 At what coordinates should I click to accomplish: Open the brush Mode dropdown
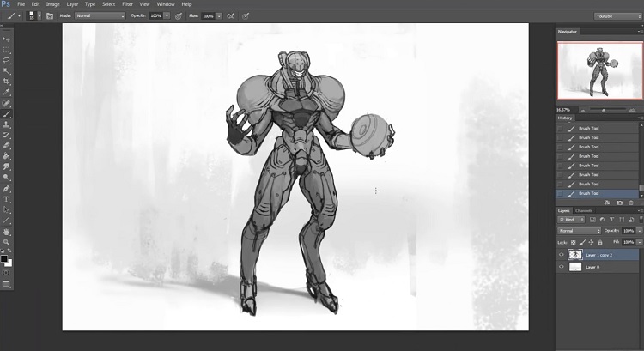pos(98,15)
